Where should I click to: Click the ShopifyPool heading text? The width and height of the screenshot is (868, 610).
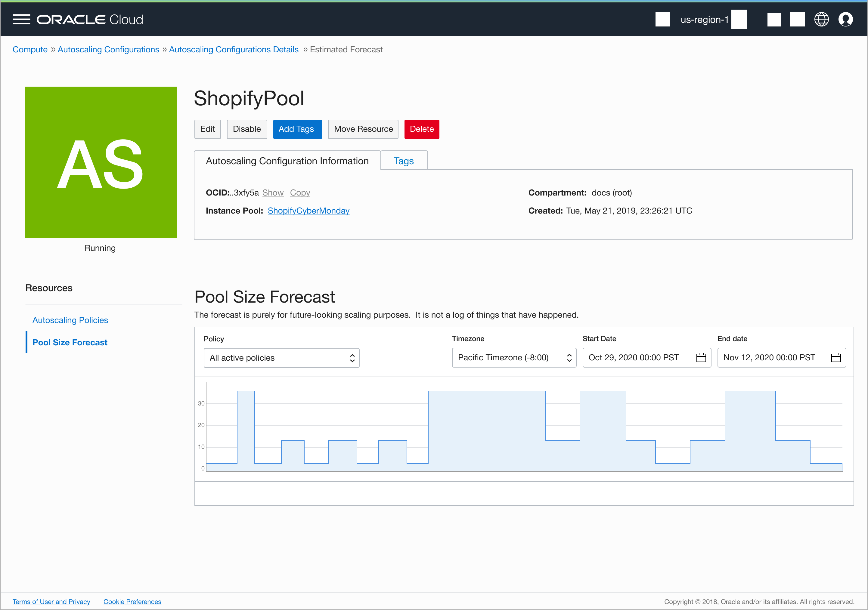pos(249,99)
